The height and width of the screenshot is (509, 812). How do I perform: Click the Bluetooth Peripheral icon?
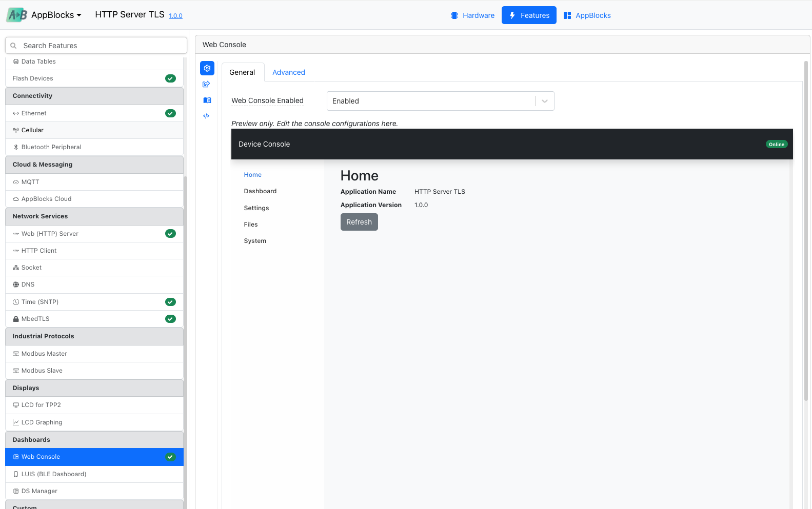(16, 147)
